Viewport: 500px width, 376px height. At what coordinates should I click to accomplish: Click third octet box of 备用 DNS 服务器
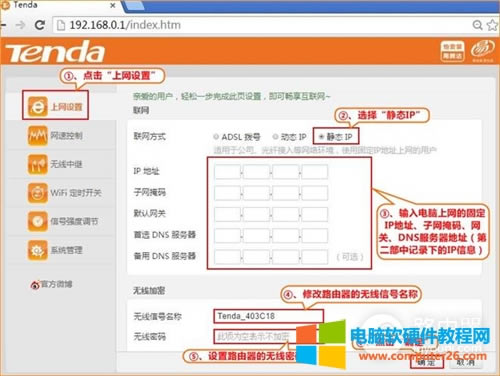285,257
